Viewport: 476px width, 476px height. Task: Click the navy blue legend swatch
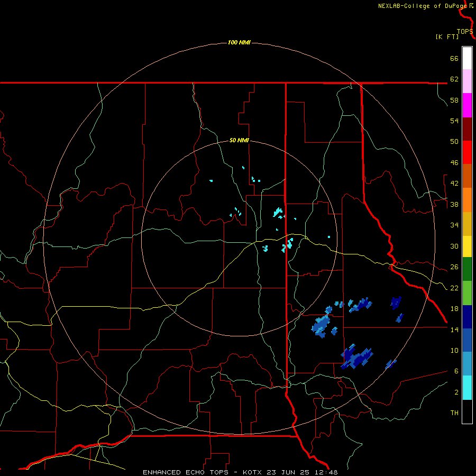467,317
